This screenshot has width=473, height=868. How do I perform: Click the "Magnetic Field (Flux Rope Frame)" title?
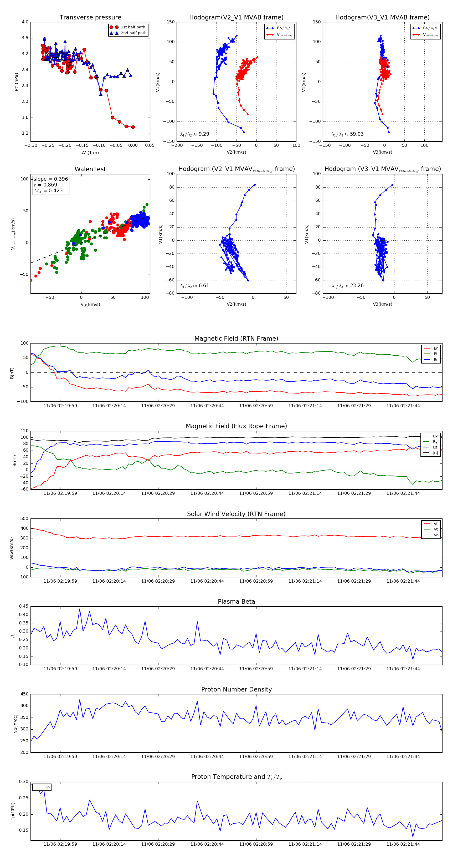click(x=236, y=426)
